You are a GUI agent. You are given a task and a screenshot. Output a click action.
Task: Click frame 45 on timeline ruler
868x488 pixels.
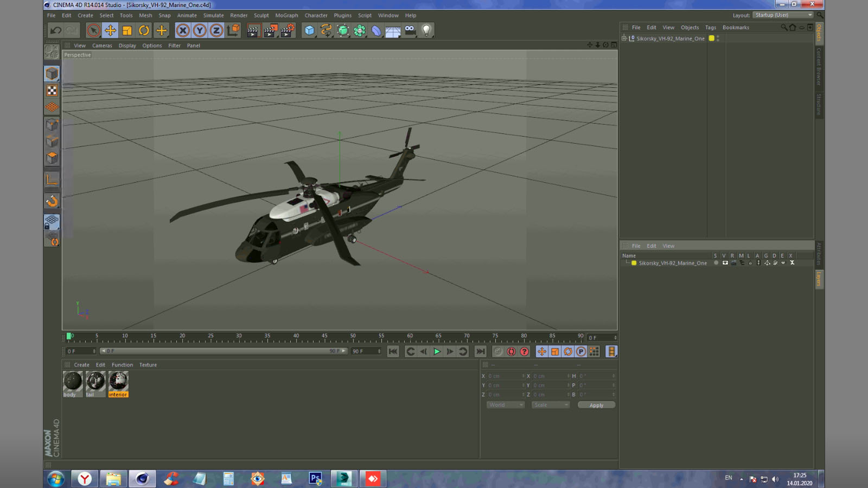[324, 337]
